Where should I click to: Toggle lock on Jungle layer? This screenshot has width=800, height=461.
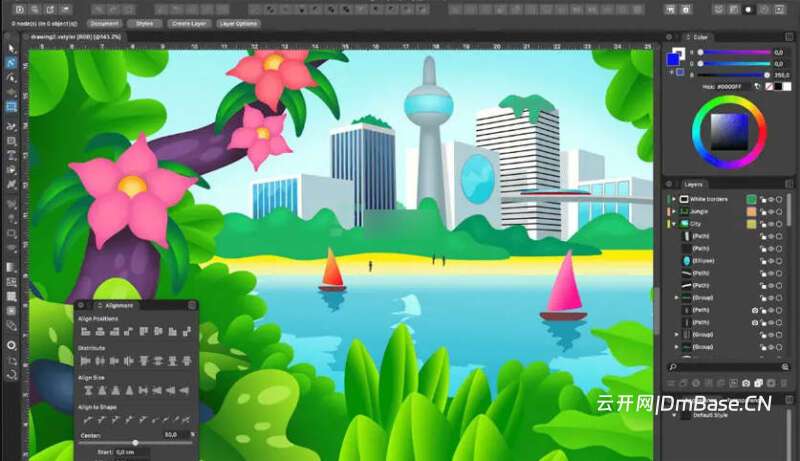click(763, 212)
